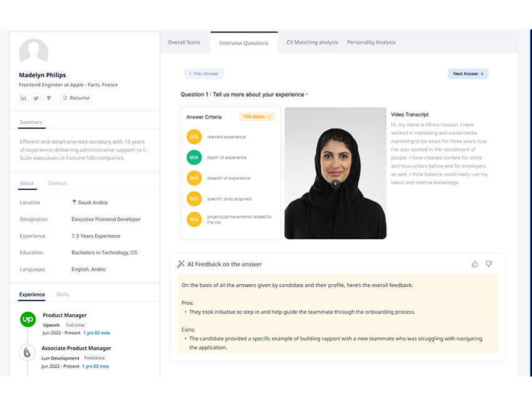Show the Skills tab

coord(63,294)
